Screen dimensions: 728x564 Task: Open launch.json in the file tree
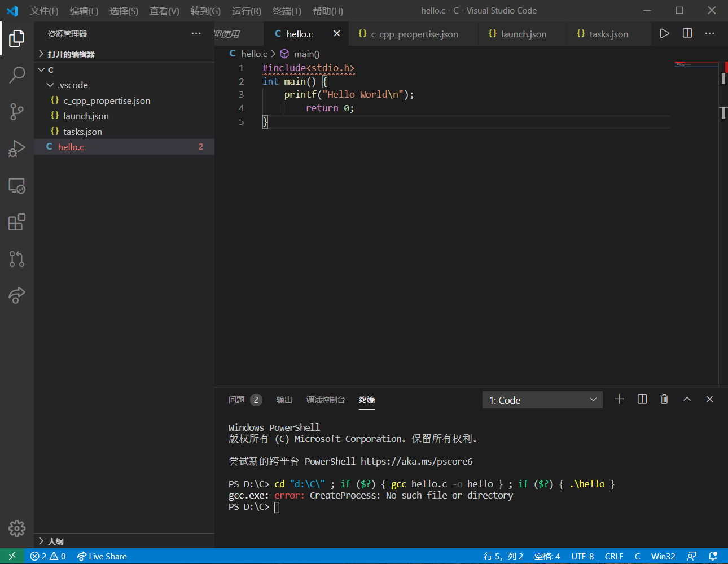click(124, 116)
